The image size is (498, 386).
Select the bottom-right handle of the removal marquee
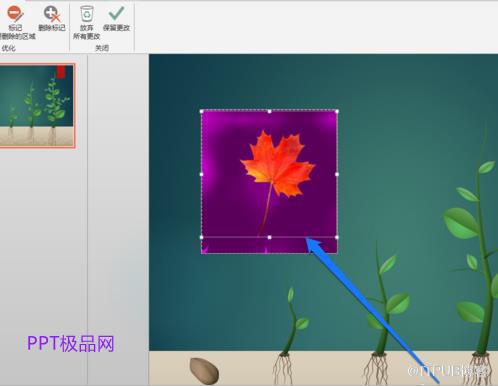(x=337, y=237)
